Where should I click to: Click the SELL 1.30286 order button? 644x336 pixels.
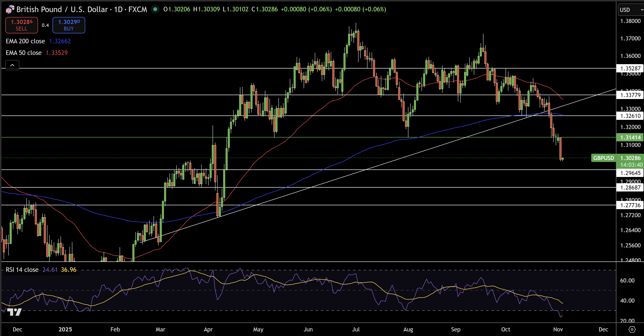pos(21,25)
